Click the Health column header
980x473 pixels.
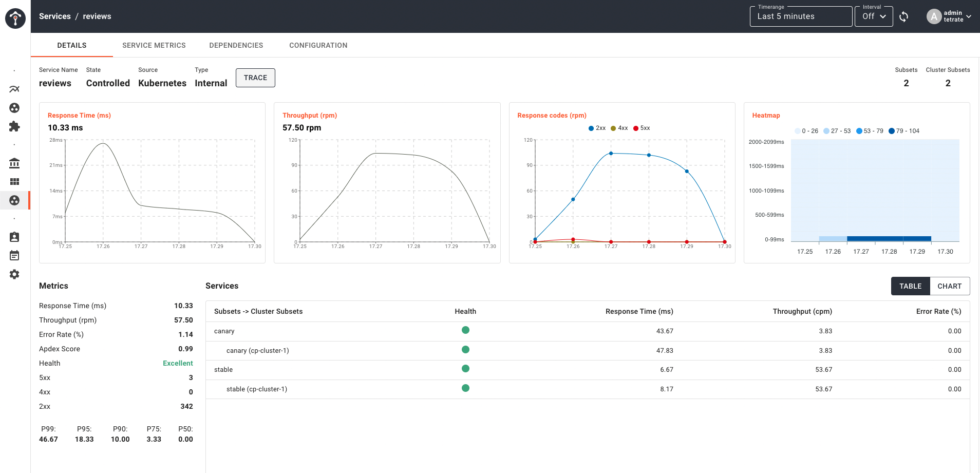point(465,311)
